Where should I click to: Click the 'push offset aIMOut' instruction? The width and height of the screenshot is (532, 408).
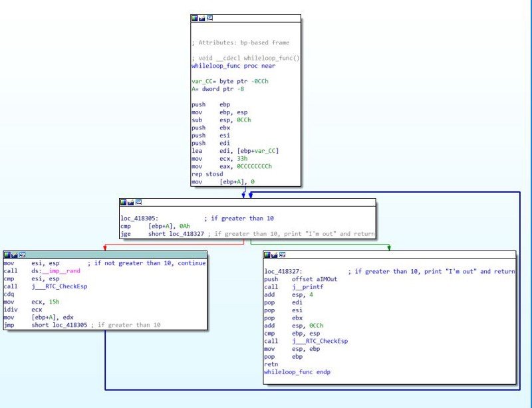[x=301, y=280]
